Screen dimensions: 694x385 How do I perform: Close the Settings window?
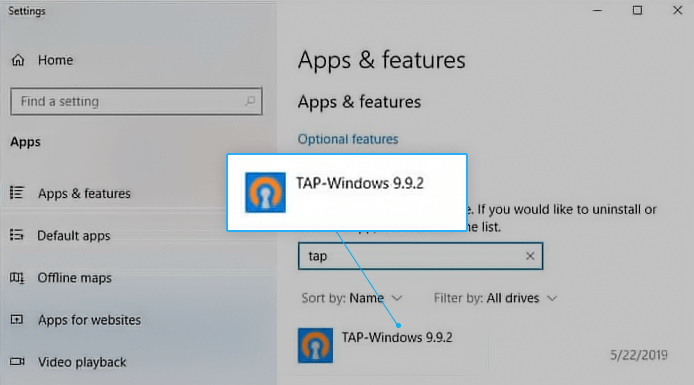[x=678, y=10]
